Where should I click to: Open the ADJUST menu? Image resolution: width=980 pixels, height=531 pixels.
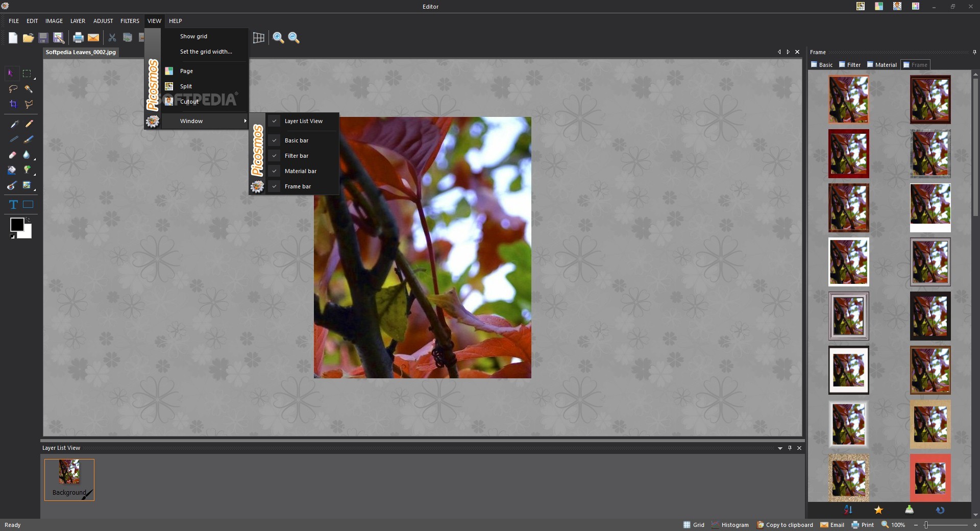pyautogui.click(x=103, y=21)
